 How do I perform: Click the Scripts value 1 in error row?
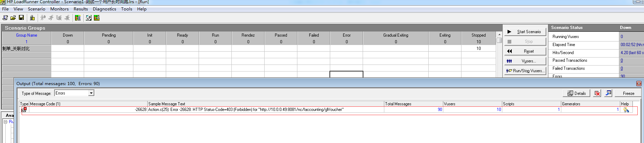[558, 110]
